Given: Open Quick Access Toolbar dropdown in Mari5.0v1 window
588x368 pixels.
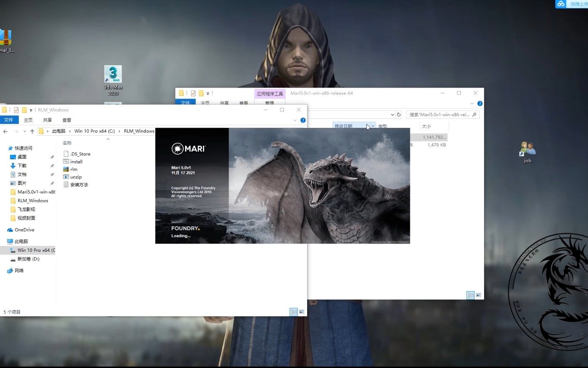Looking at the screenshot, I should click(x=208, y=93).
